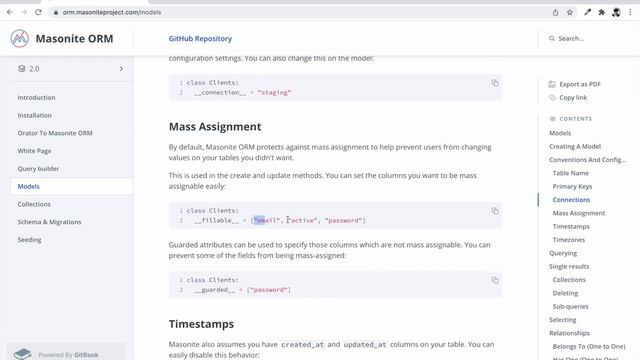Open the user profile avatar
The image size is (640, 360).
(x=616, y=12)
